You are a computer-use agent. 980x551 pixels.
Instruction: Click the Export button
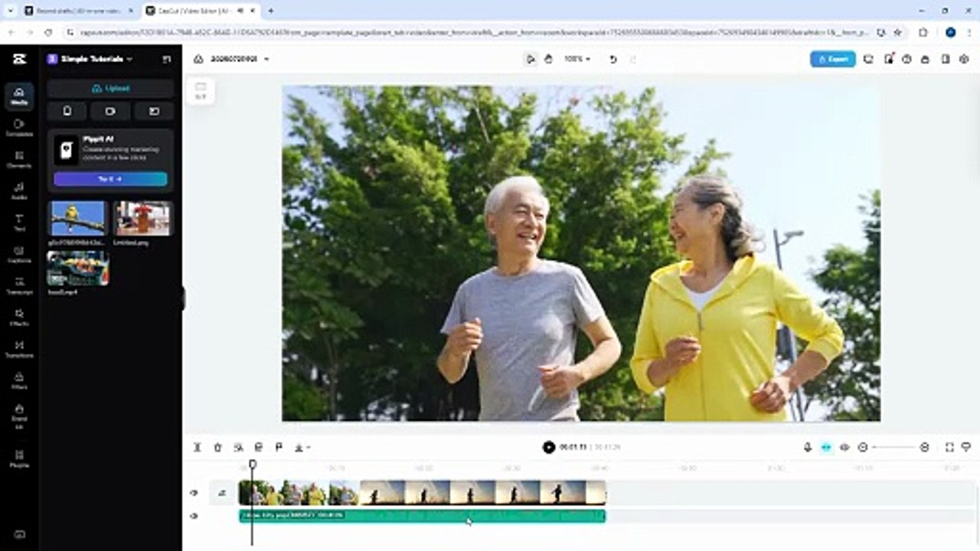833,59
